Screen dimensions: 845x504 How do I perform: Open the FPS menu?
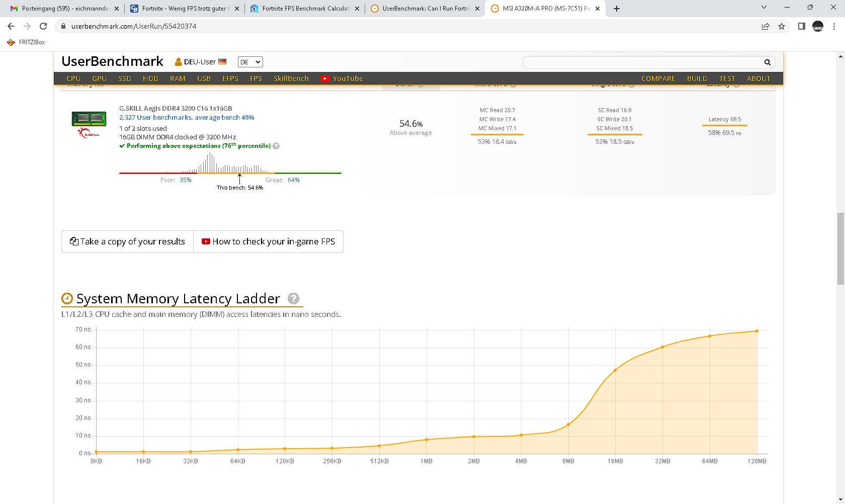pyautogui.click(x=256, y=78)
